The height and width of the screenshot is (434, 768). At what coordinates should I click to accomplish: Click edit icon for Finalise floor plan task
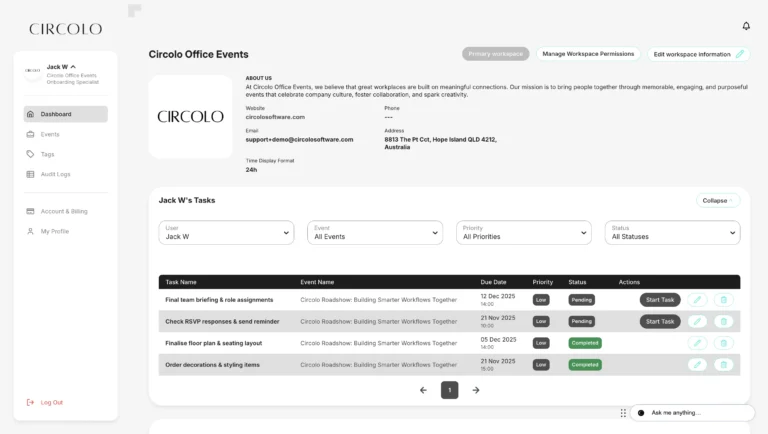pos(697,343)
